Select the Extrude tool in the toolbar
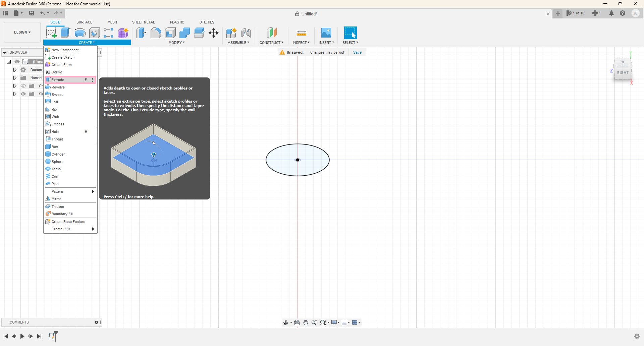Image resolution: width=644 pixels, height=346 pixels. pos(65,33)
